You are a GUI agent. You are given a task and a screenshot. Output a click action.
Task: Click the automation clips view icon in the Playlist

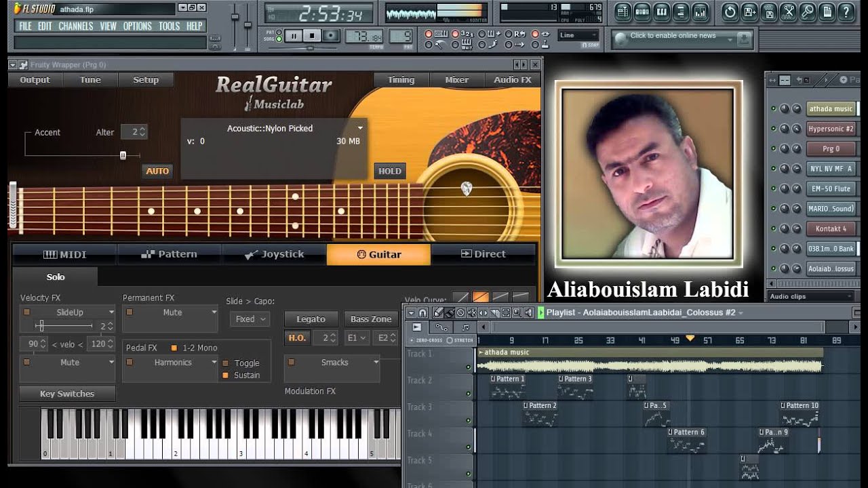click(441, 327)
